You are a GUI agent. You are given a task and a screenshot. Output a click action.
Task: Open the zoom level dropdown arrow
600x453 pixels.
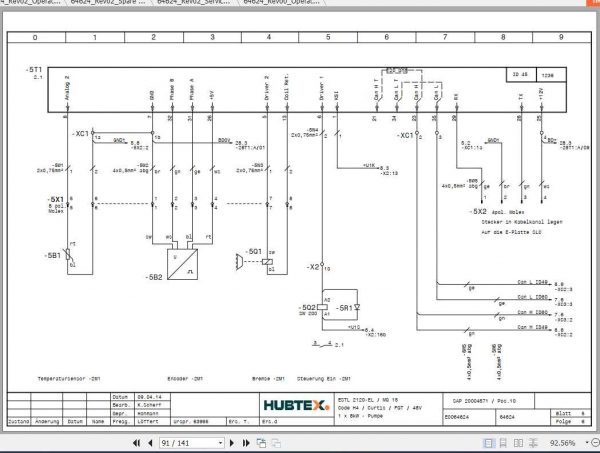click(587, 443)
